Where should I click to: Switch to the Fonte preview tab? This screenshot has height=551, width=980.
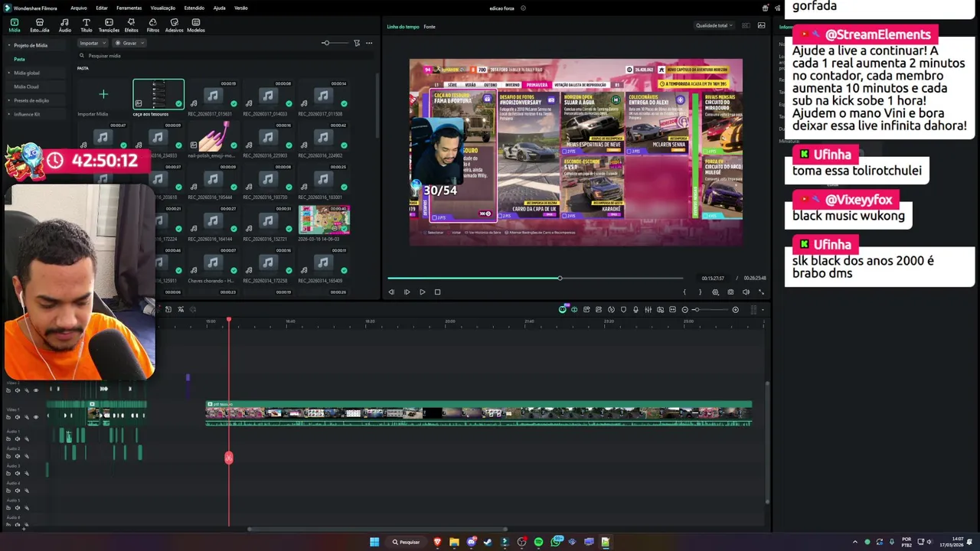click(x=430, y=27)
